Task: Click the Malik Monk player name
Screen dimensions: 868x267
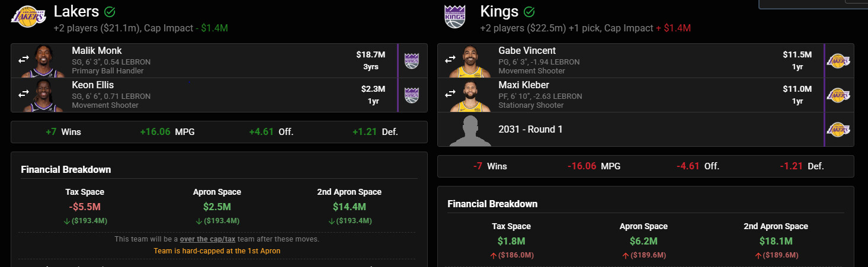Action: tap(97, 50)
